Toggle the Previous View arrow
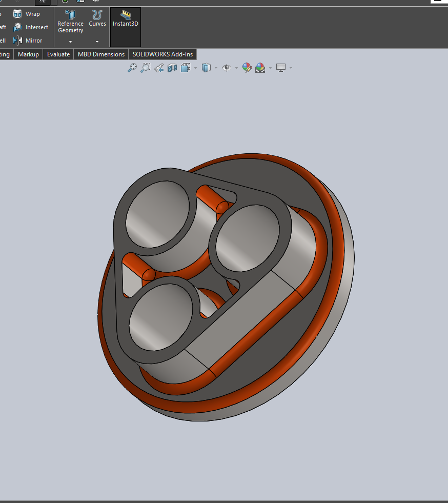448x503 pixels. pyautogui.click(x=158, y=67)
